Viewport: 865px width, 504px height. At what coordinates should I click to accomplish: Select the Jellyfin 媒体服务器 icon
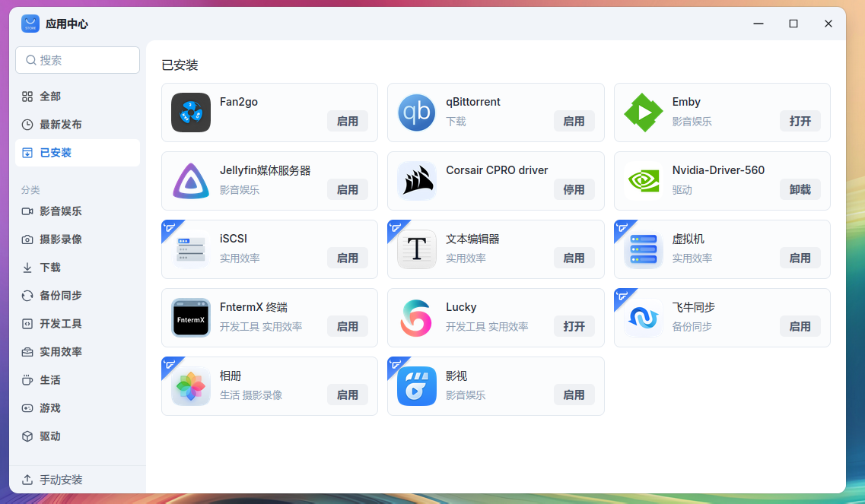click(190, 180)
